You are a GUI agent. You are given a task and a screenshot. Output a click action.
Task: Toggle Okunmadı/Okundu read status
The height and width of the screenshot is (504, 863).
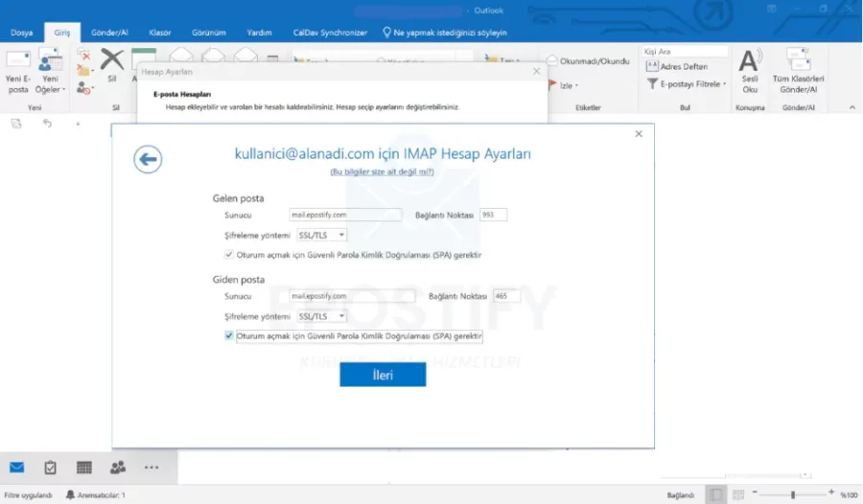pyautogui.click(x=589, y=61)
